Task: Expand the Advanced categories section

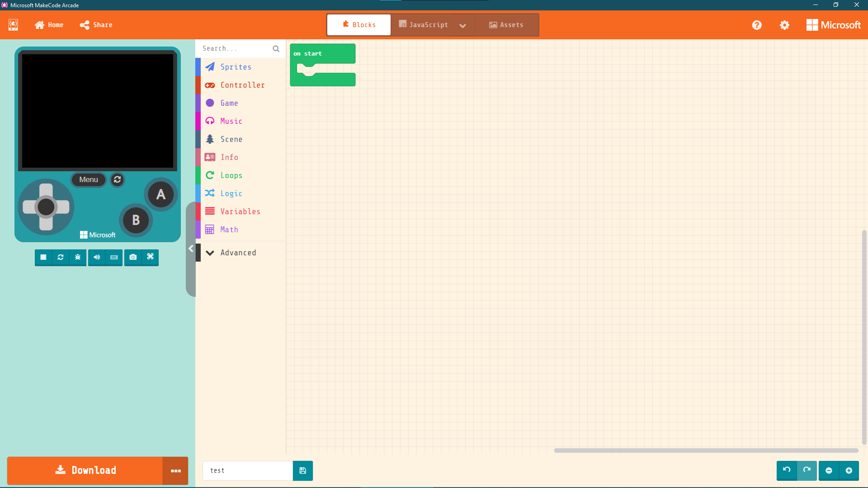Action: coord(241,253)
